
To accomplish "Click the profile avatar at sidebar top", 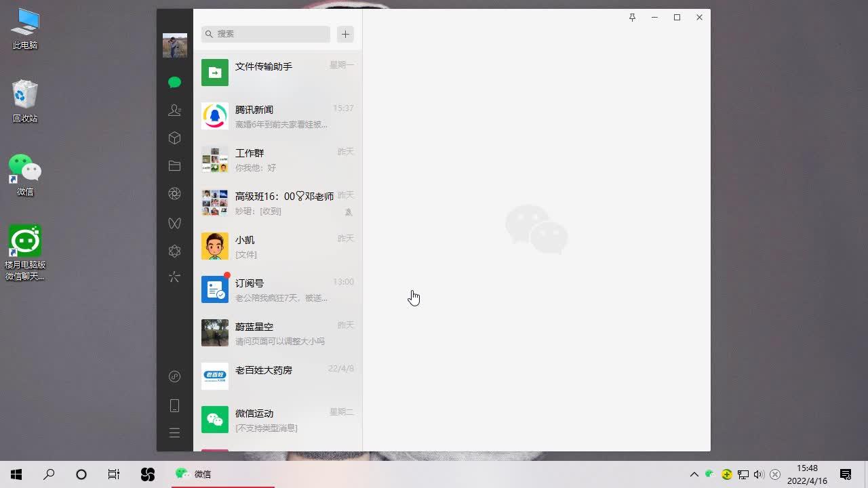I will 175,45.
